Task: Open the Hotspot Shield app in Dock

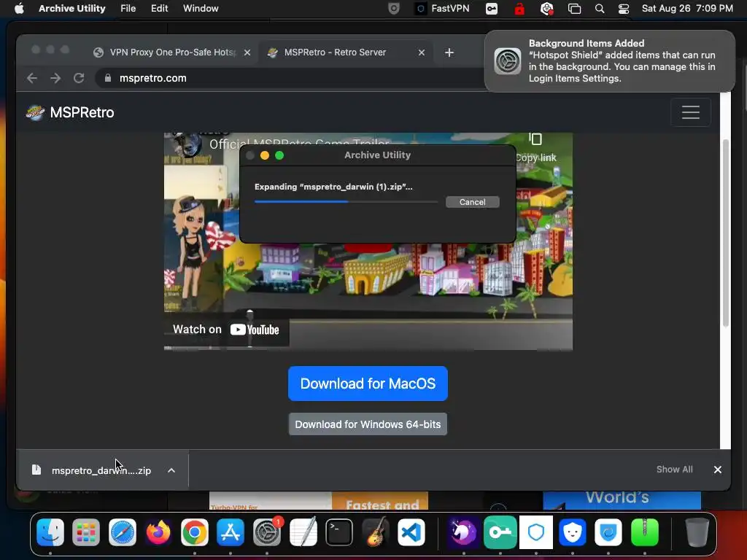Action: pos(608,532)
